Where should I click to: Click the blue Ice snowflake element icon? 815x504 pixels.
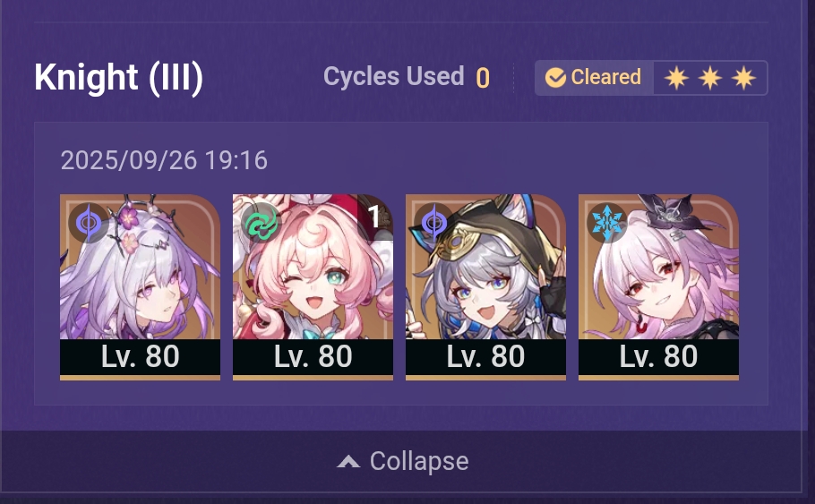click(607, 222)
